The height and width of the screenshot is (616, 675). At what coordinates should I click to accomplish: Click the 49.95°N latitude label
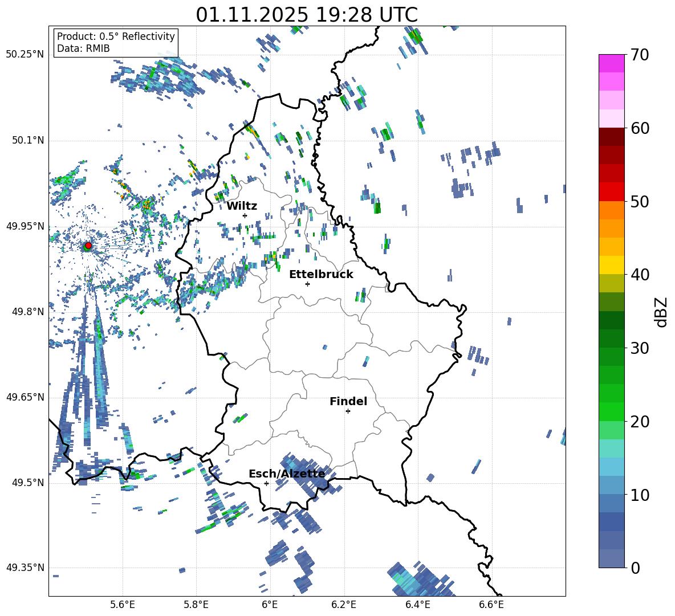[25, 226]
